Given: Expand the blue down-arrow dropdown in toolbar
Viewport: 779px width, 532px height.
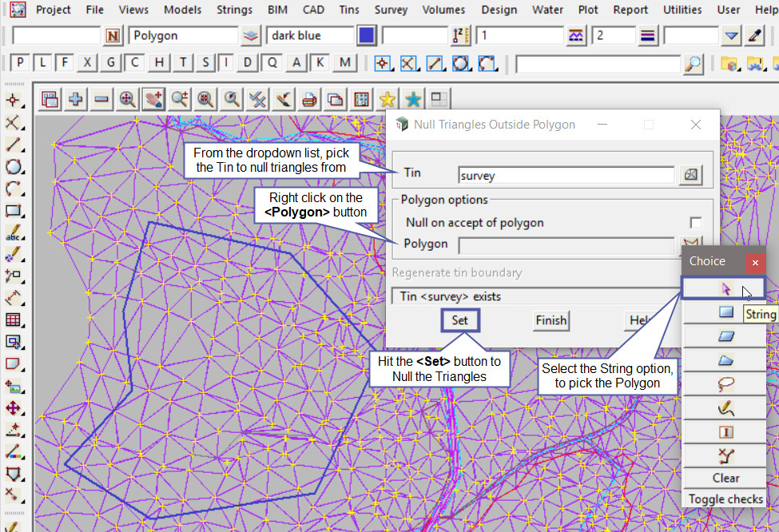Looking at the screenshot, I should 731,36.
